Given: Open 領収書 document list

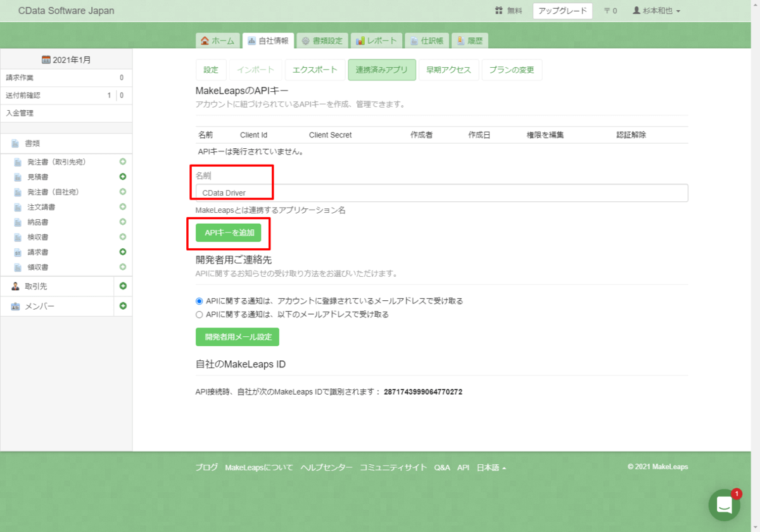Looking at the screenshot, I should [x=38, y=267].
